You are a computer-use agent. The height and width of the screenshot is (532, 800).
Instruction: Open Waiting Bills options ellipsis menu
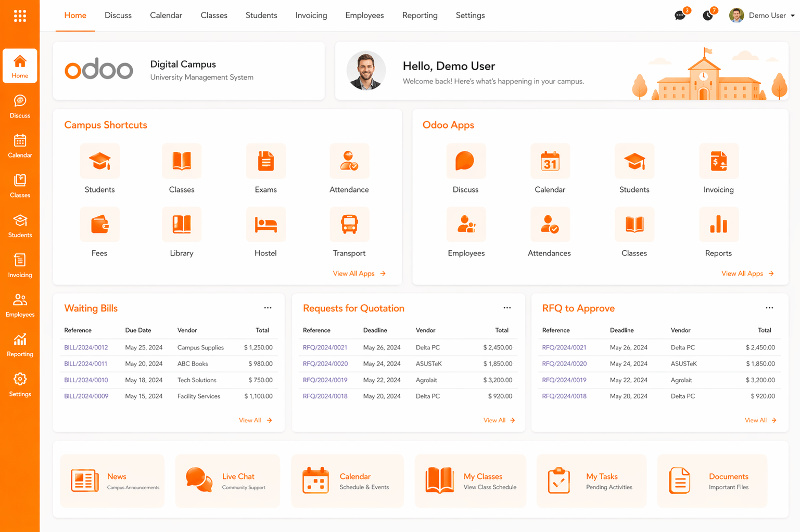pos(268,308)
